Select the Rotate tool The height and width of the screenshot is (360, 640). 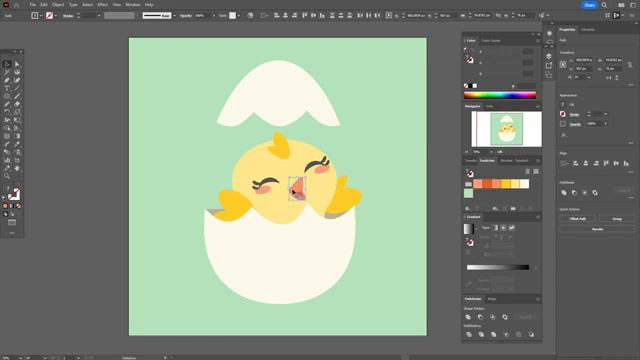(x=7, y=112)
